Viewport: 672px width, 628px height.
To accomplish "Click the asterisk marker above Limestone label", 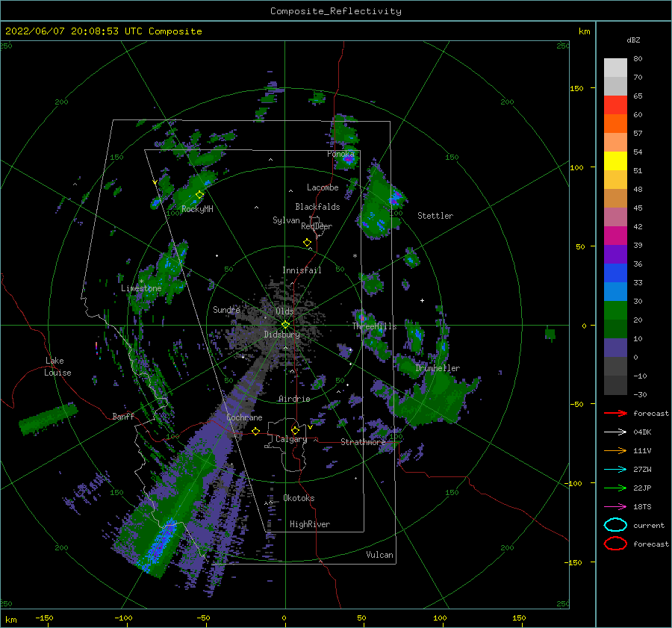I will [x=141, y=282].
